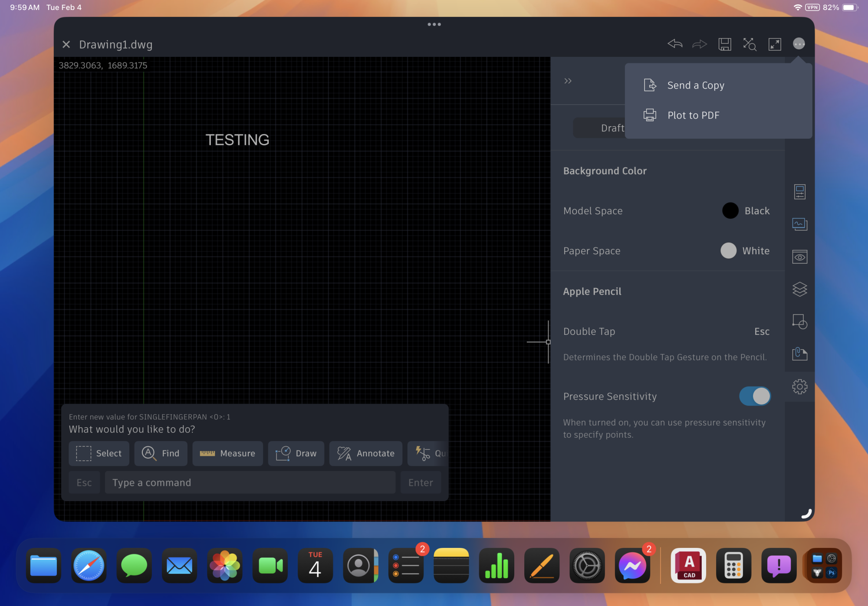The image size is (868, 606).
Task: Open the Paper Space White color option
Action: tap(745, 251)
